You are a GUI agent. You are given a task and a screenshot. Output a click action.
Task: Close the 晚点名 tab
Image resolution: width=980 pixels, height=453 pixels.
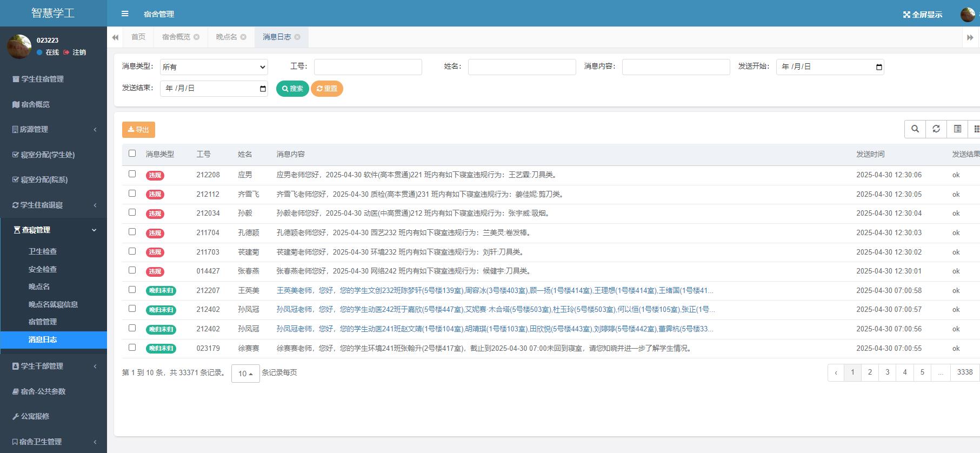(x=243, y=37)
